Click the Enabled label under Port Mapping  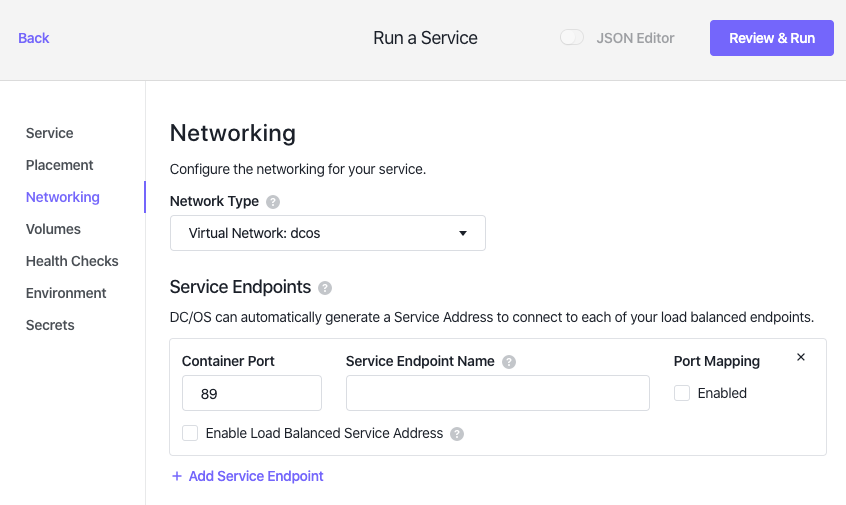[x=722, y=393]
